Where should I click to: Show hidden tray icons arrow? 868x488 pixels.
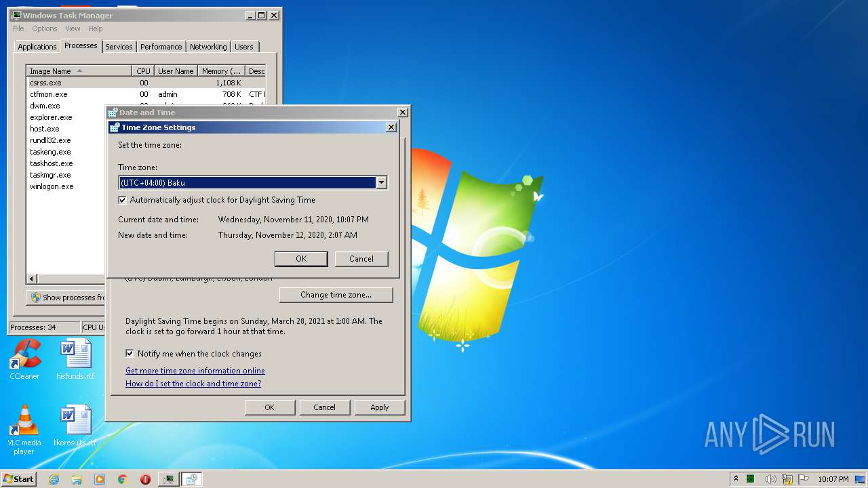point(736,479)
